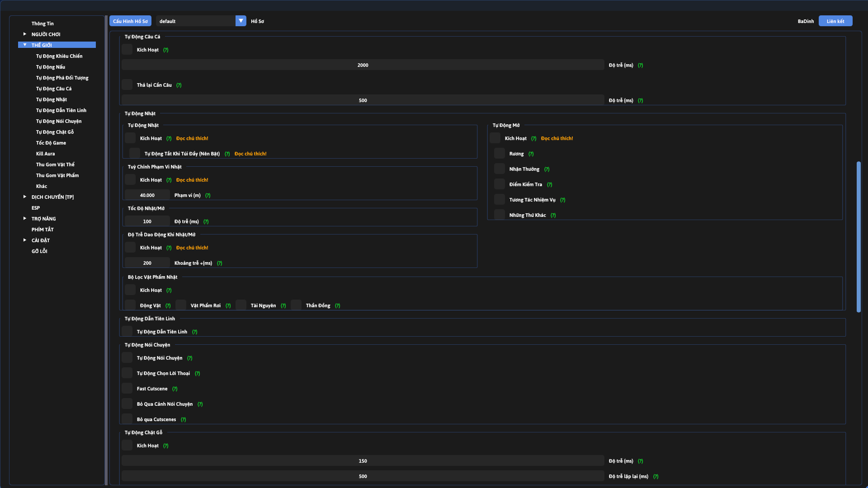The width and height of the screenshot is (868, 488).
Task: Click the vertical scrollbar on the right
Action: tap(858, 237)
